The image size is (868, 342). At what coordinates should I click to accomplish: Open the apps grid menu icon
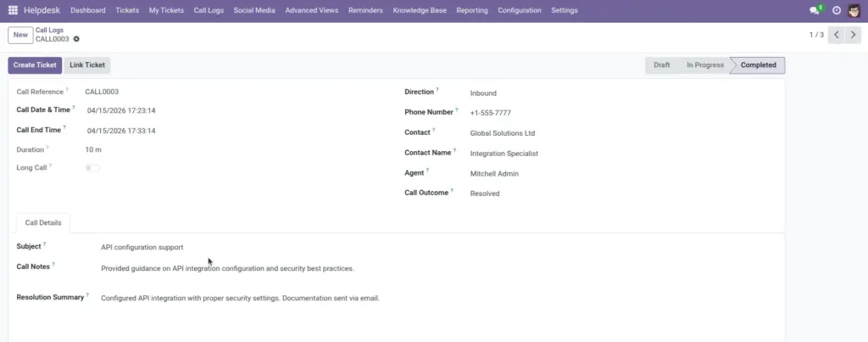coord(13,10)
